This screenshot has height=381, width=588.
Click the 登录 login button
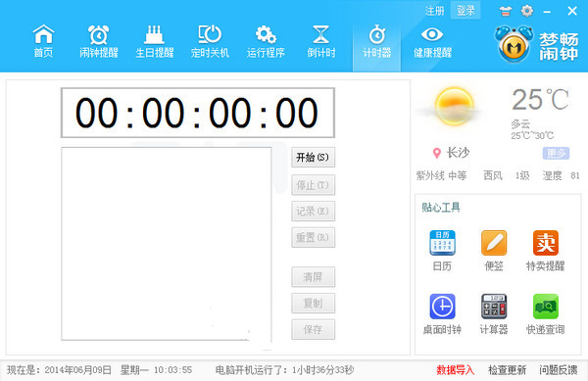[x=465, y=11]
